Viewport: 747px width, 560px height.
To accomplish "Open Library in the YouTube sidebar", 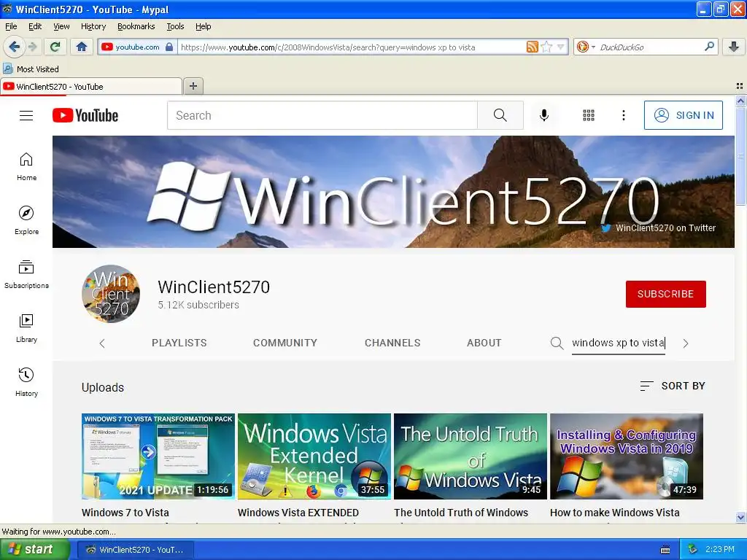I will pos(26,329).
